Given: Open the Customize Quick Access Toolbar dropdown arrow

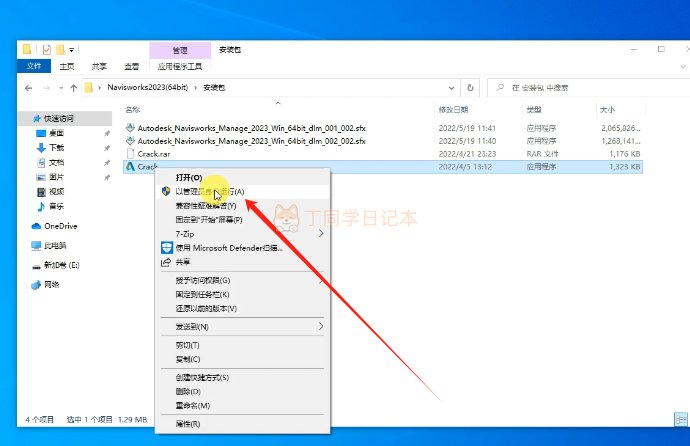Looking at the screenshot, I should tap(71, 50).
